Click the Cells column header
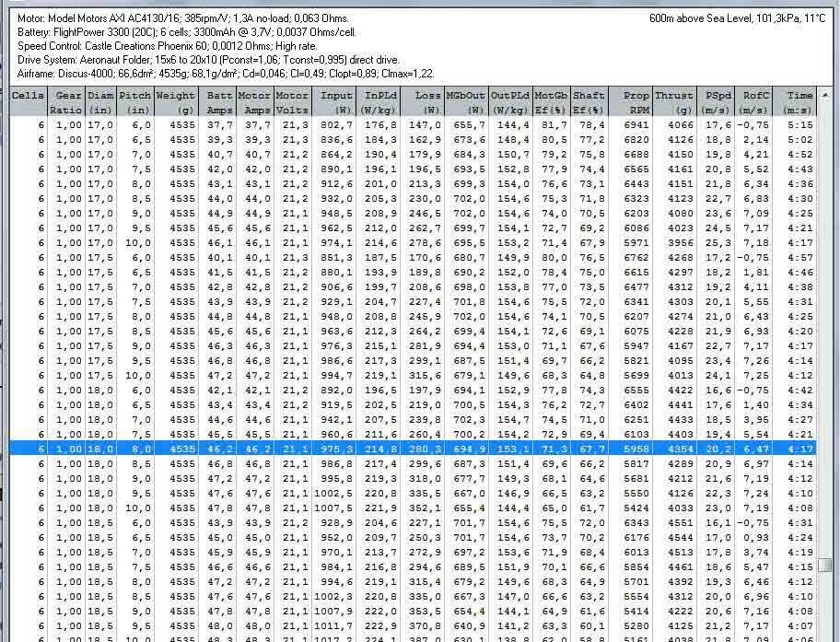 (29, 101)
